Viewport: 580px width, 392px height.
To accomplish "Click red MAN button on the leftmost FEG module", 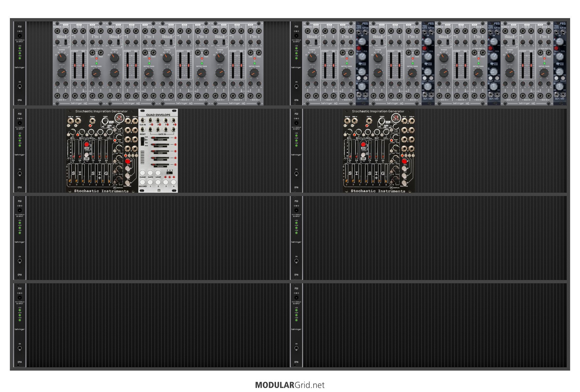I will [359, 48].
